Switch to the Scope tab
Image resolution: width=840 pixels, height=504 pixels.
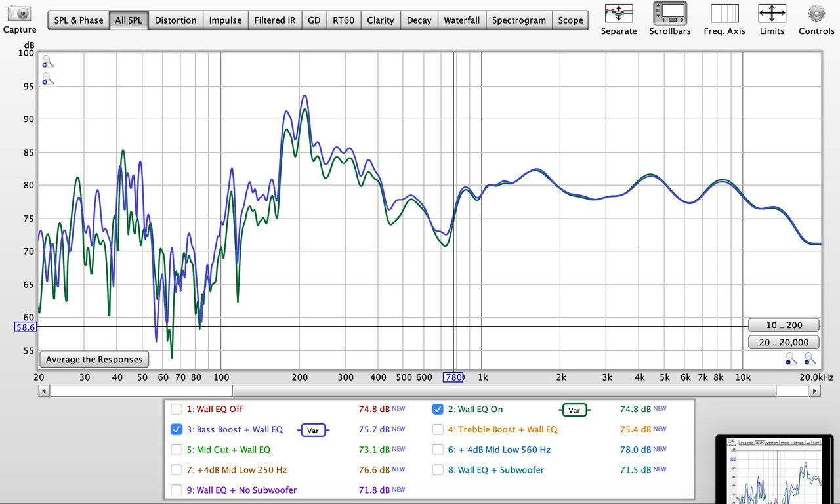pyautogui.click(x=571, y=20)
